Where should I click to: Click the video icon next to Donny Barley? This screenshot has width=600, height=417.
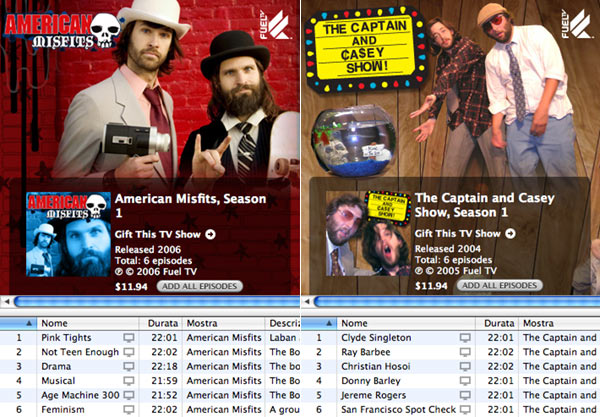tap(464, 381)
